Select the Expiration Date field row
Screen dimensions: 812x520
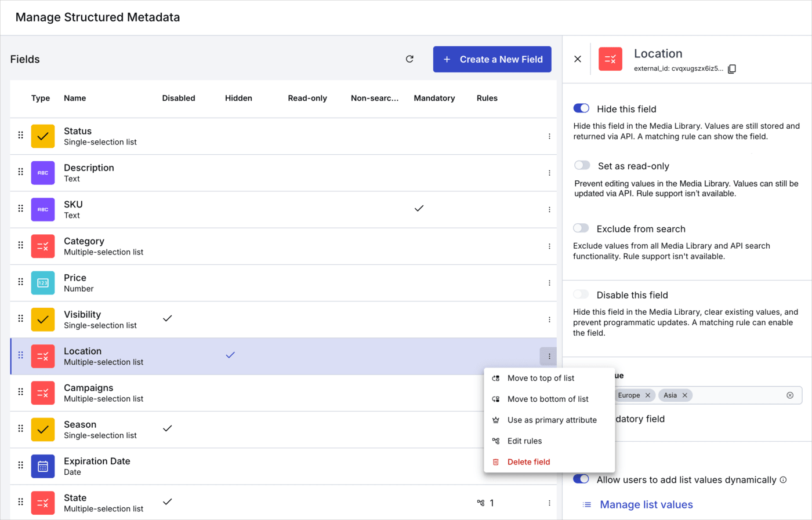coord(283,466)
